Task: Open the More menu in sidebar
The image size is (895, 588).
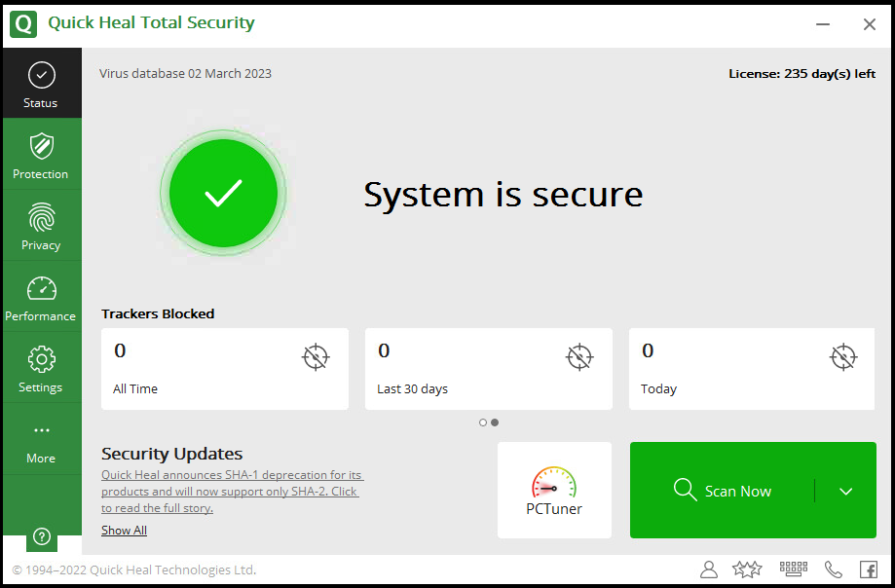Action: pos(41,440)
